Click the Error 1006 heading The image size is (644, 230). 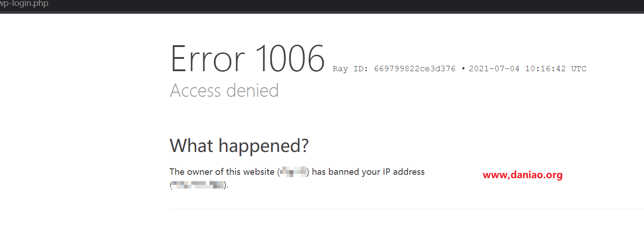pos(247,59)
